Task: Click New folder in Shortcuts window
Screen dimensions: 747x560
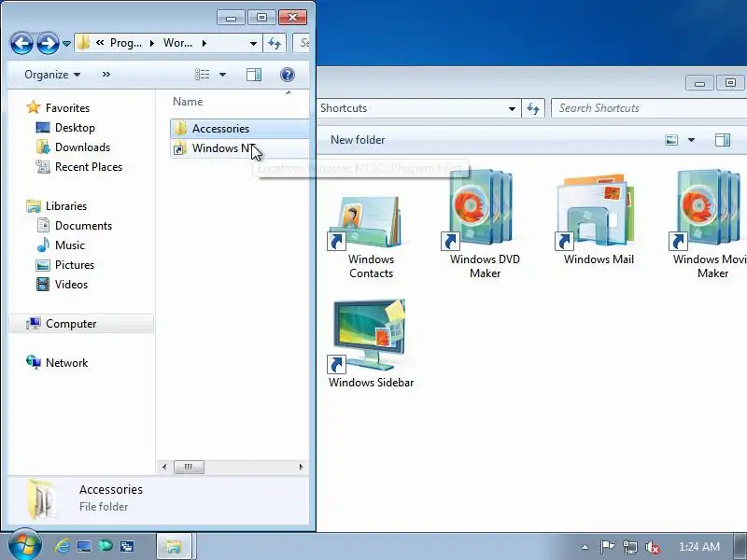Action: pos(358,140)
